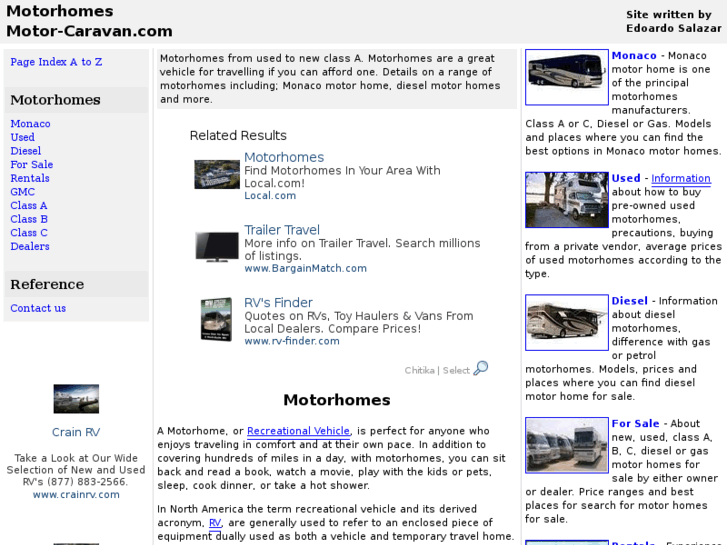Open the bold Monaco heading link

(634, 56)
